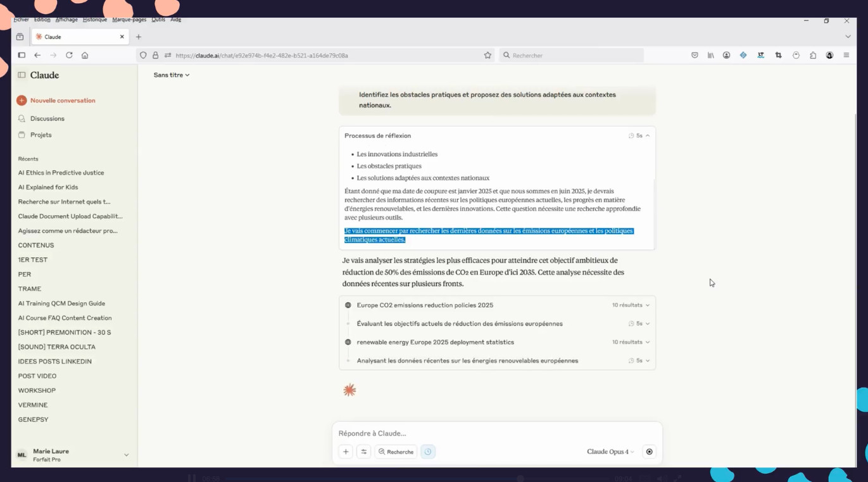Open the TRAME conversation
This screenshot has width=868, height=482.
point(29,289)
